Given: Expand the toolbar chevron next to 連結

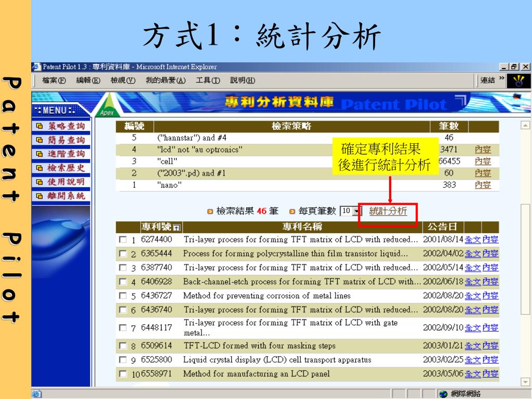Looking at the screenshot, I should point(501,79).
